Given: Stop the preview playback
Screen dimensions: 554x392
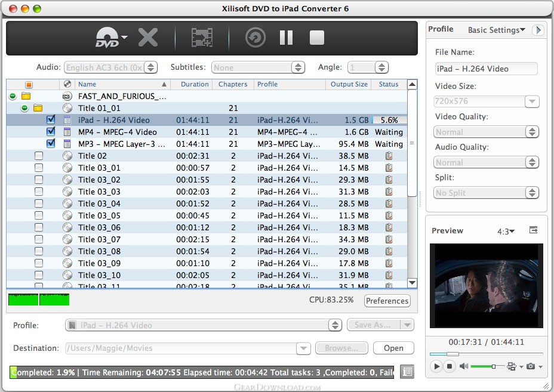Looking at the screenshot, I should [450, 366].
